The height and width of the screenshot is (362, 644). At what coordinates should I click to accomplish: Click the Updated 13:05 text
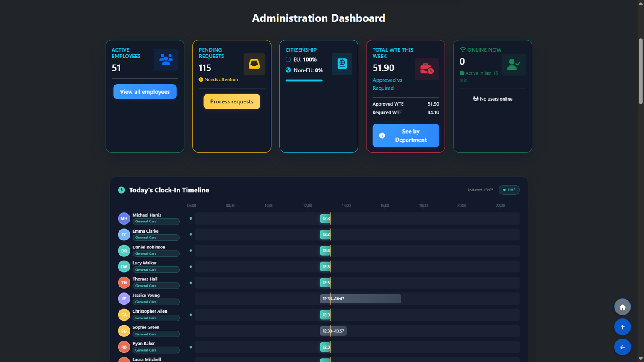[480, 190]
